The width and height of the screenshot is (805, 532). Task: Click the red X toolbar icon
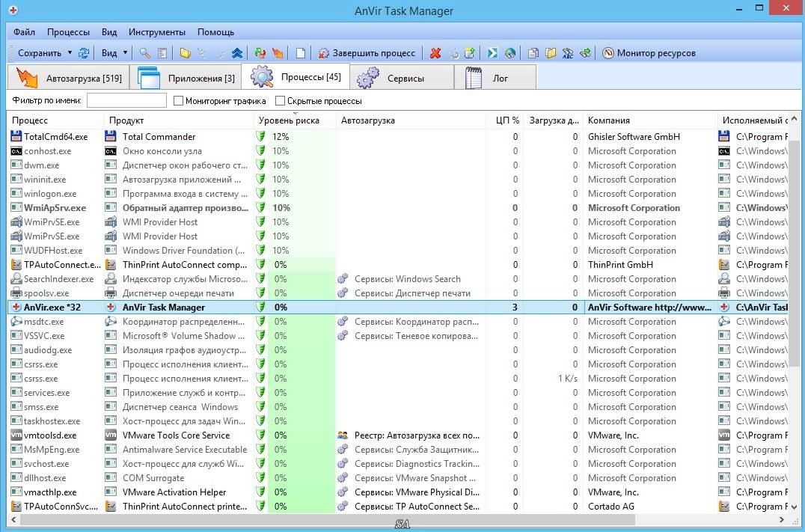coord(435,53)
